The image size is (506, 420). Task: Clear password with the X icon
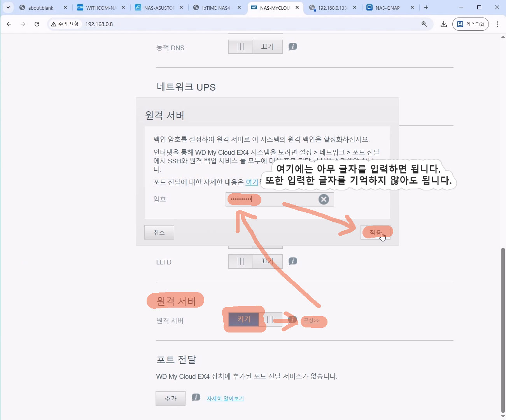324,199
